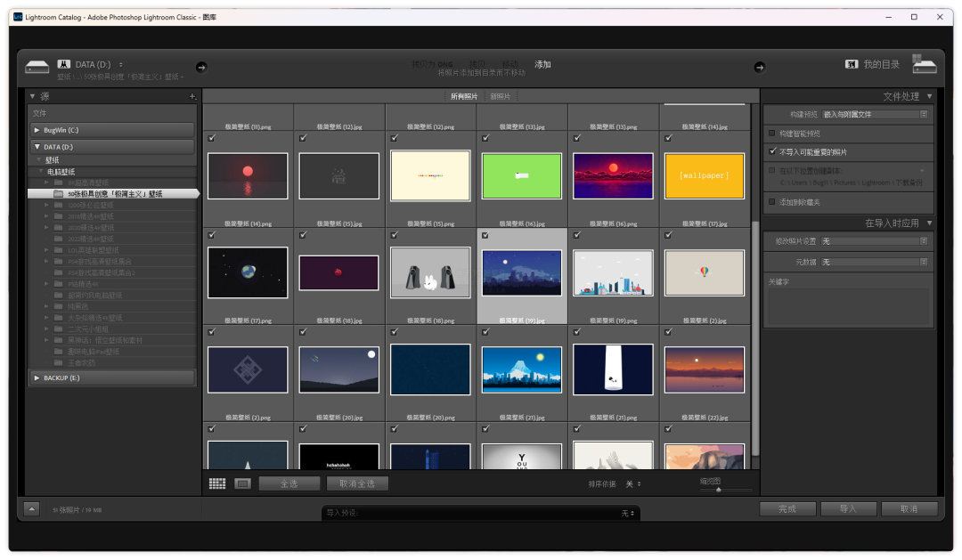Switch to 新照片 tab
The width and height of the screenshot is (962, 560).
(501, 96)
